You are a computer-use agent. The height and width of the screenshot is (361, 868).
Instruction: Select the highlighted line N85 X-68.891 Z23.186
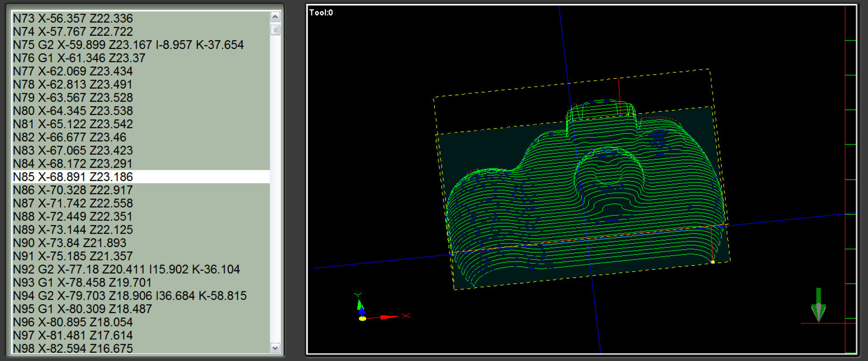click(x=73, y=177)
